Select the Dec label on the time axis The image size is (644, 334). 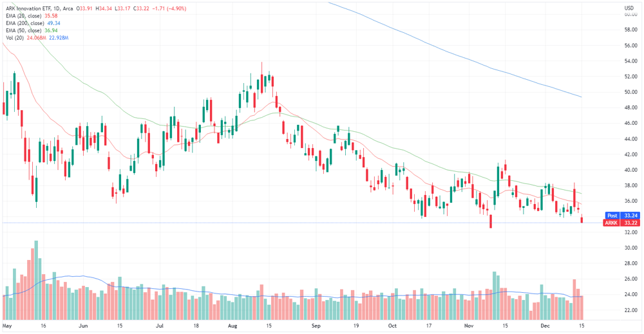pos(545,326)
